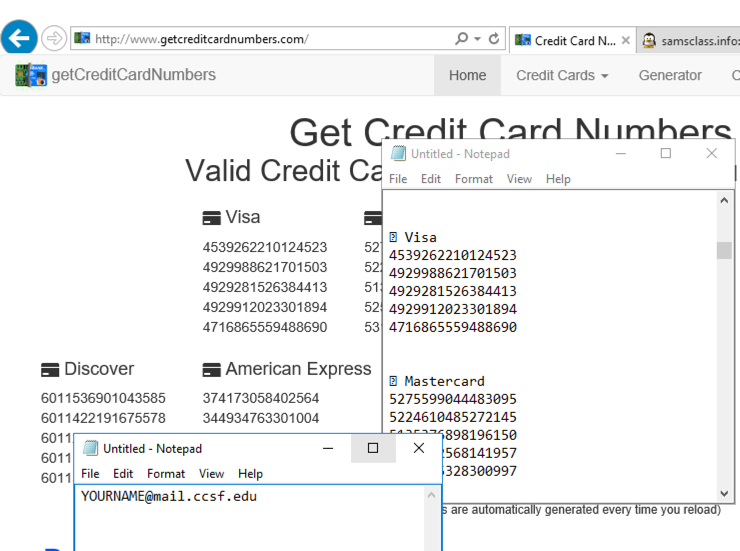
Task: Click the Visa heading line in Notepad
Action: pyautogui.click(x=413, y=237)
